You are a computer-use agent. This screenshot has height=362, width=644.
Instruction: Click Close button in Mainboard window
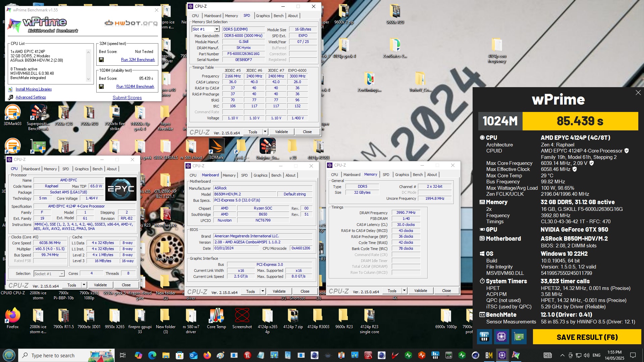coord(305,291)
